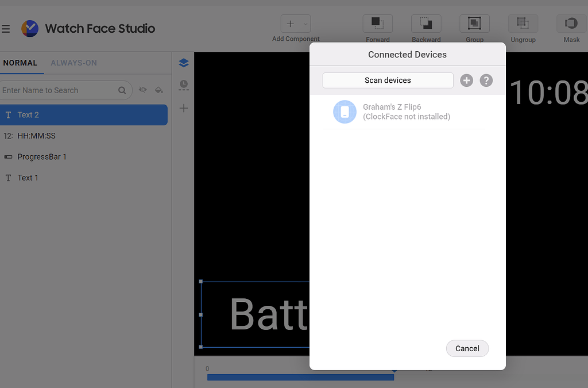
Task: Cancel the Connected Devices dialog
Action: pos(467,348)
